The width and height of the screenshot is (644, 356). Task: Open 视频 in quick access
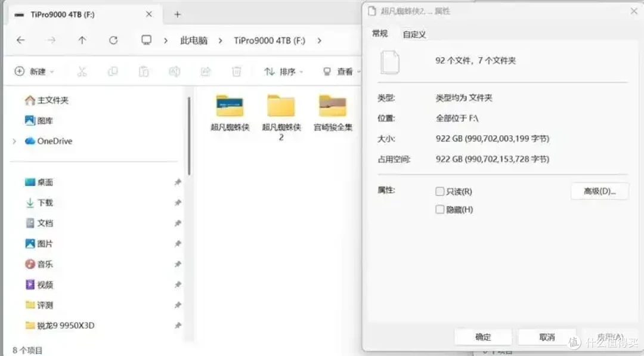point(39,284)
